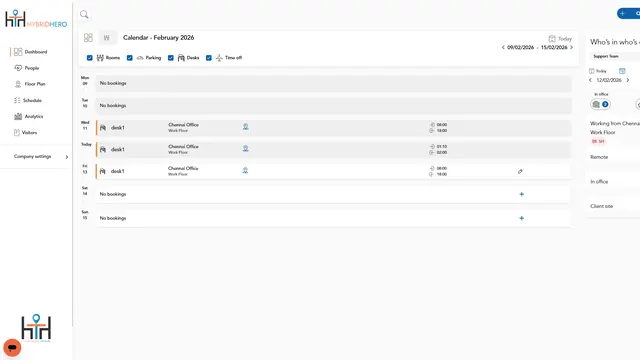
Task: Click the Rooms table icon
Action: click(x=100, y=58)
